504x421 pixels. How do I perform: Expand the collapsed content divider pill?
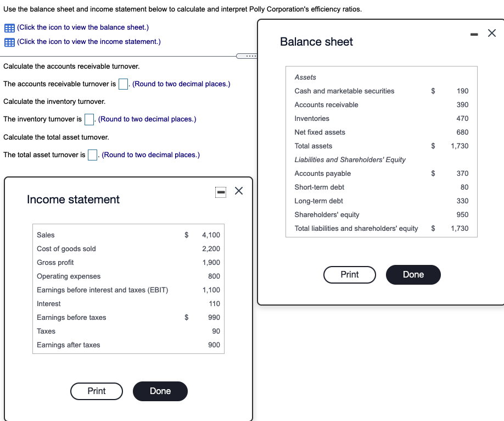coord(245,57)
